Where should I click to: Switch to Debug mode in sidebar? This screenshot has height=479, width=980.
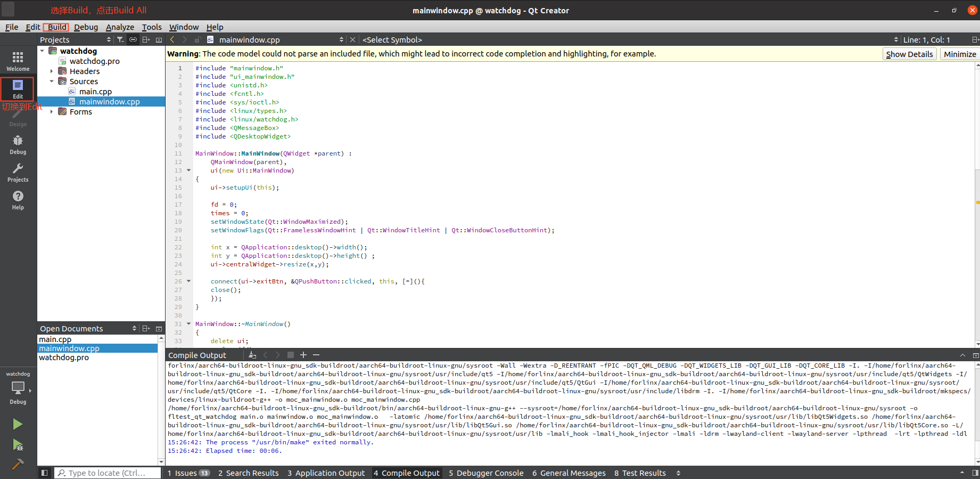pyautogui.click(x=18, y=144)
